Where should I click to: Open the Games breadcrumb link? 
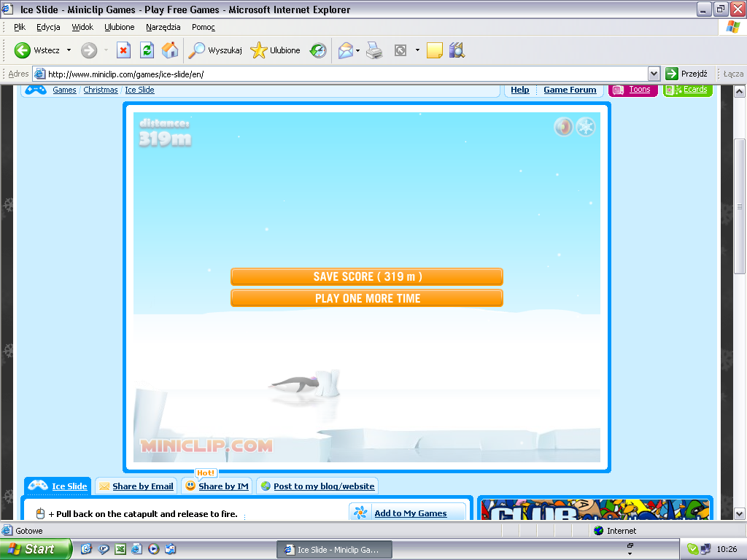(64, 90)
